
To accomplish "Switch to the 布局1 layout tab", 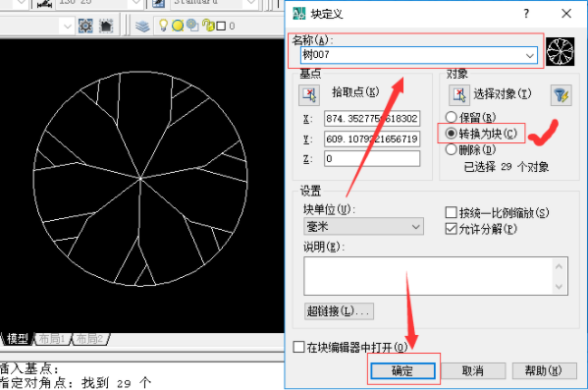I will click(52, 339).
